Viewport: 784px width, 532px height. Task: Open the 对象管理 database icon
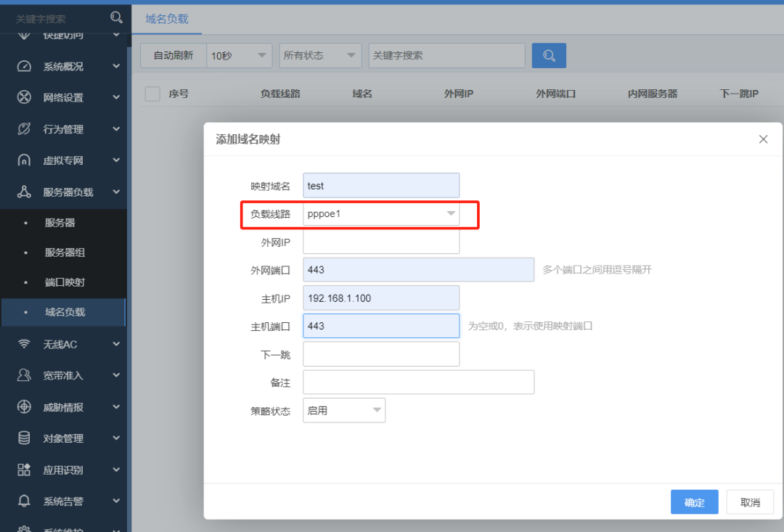coord(17,438)
